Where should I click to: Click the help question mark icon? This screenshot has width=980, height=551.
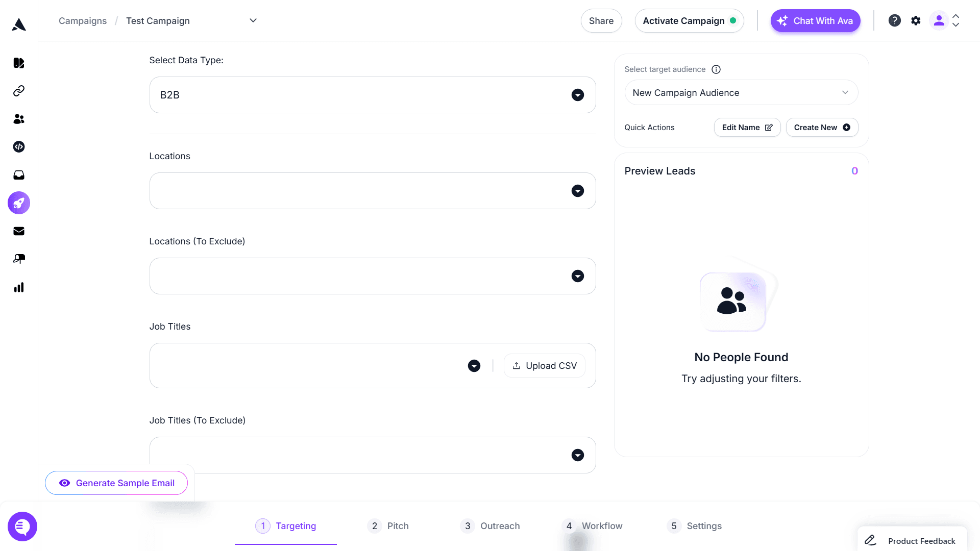pyautogui.click(x=894, y=20)
